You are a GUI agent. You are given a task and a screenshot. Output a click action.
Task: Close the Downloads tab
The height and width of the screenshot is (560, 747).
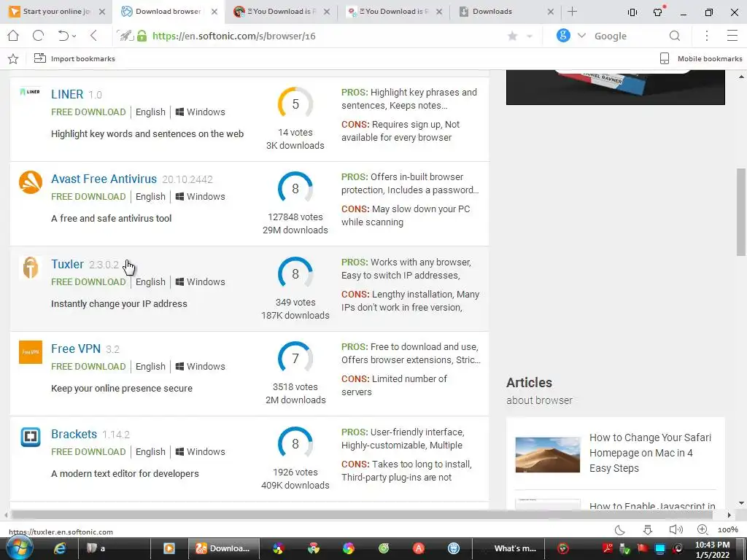coord(551,12)
